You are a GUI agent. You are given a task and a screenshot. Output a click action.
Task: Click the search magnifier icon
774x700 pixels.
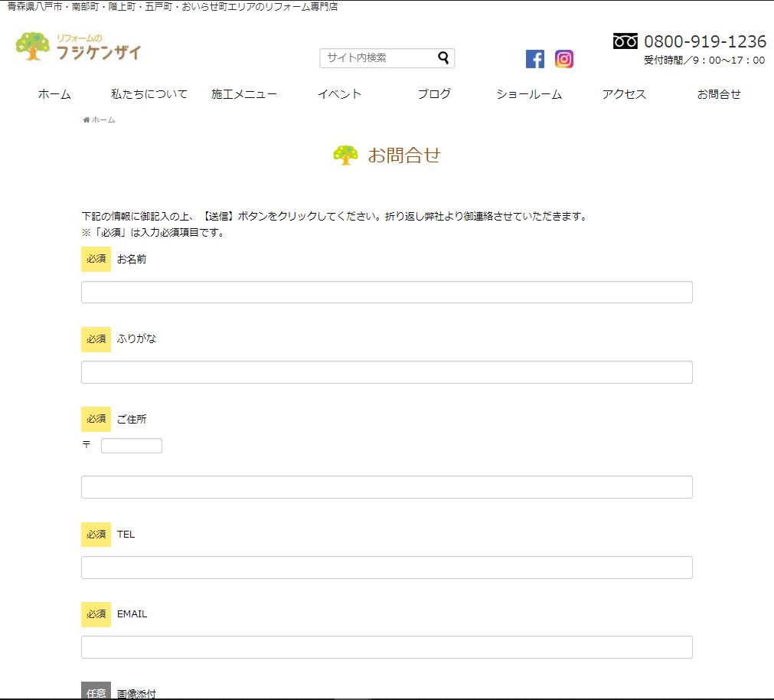pyautogui.click(x=443, y=58)
